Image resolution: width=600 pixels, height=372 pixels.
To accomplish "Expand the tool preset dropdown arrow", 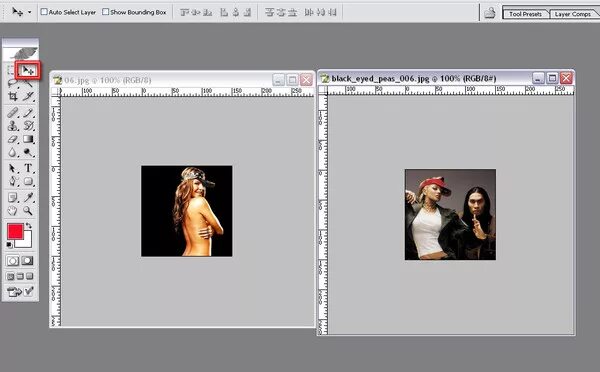I will tap(29, 12).
